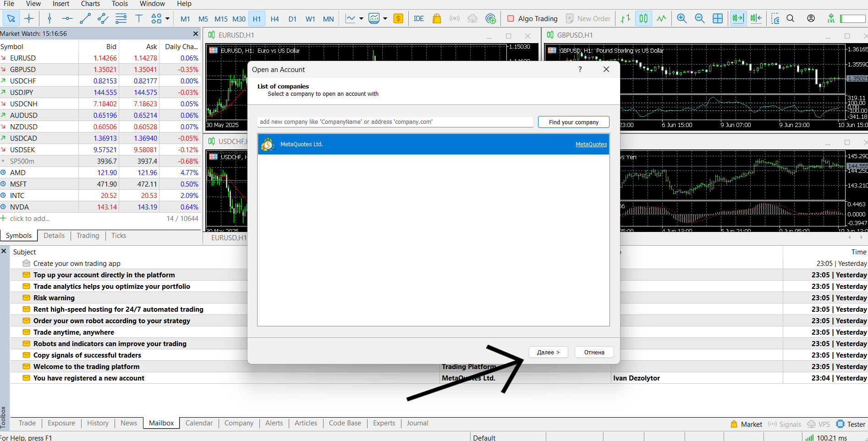The width and height of the screenshot is (868, 441).
Task: Select the crosshair tool
Action: (29, 18)
